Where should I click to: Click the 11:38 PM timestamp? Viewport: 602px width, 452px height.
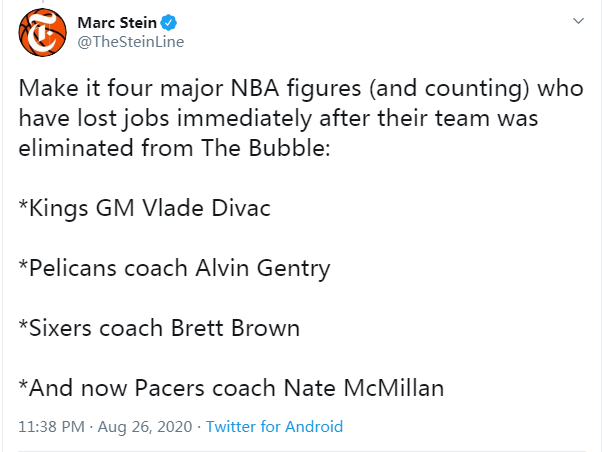(x=51, y=427)
